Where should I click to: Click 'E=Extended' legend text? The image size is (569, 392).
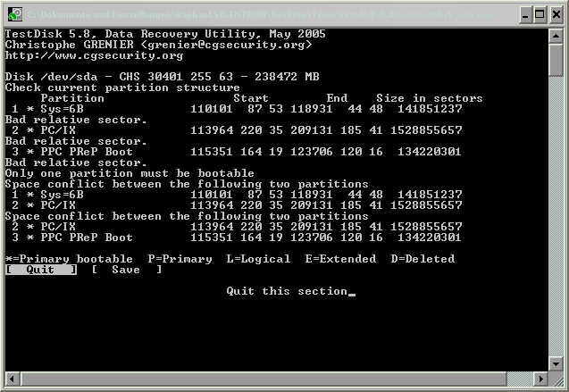click(340, 259)
